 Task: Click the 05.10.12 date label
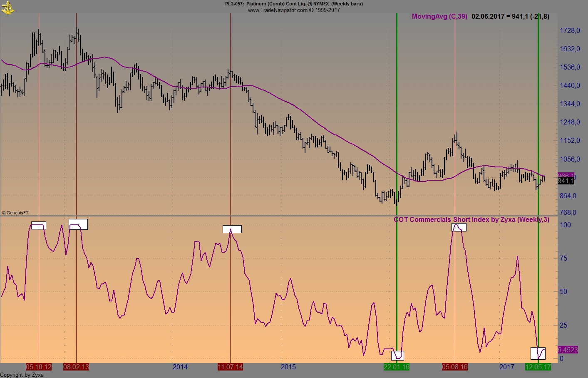pos(38,367)
